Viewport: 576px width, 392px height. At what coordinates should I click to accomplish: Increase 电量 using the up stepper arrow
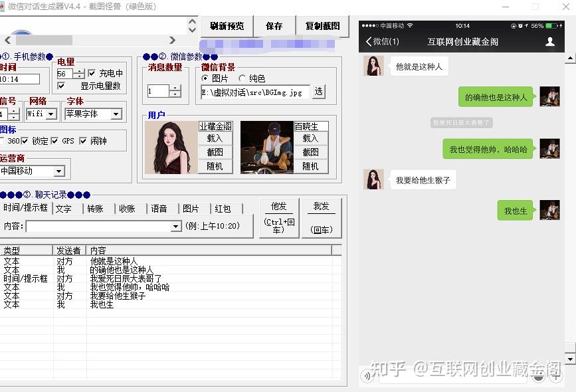coord(80,70)
